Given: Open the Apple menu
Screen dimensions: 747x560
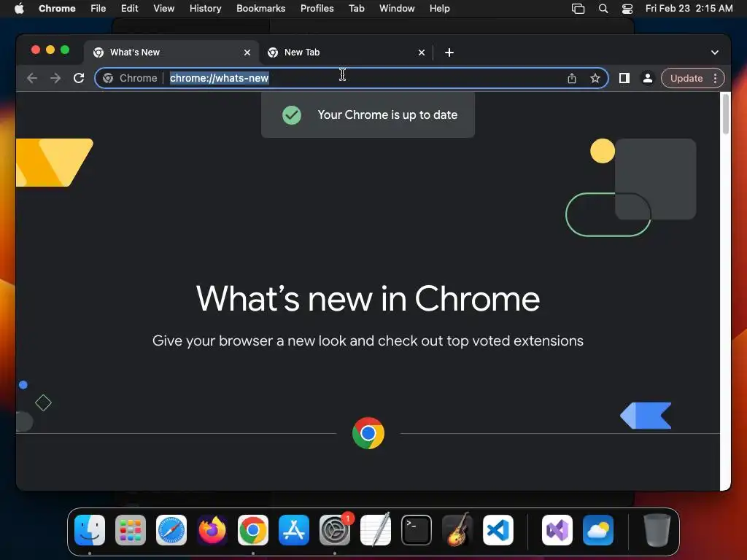Looking at the screenshot, I should tap(19, 9).
